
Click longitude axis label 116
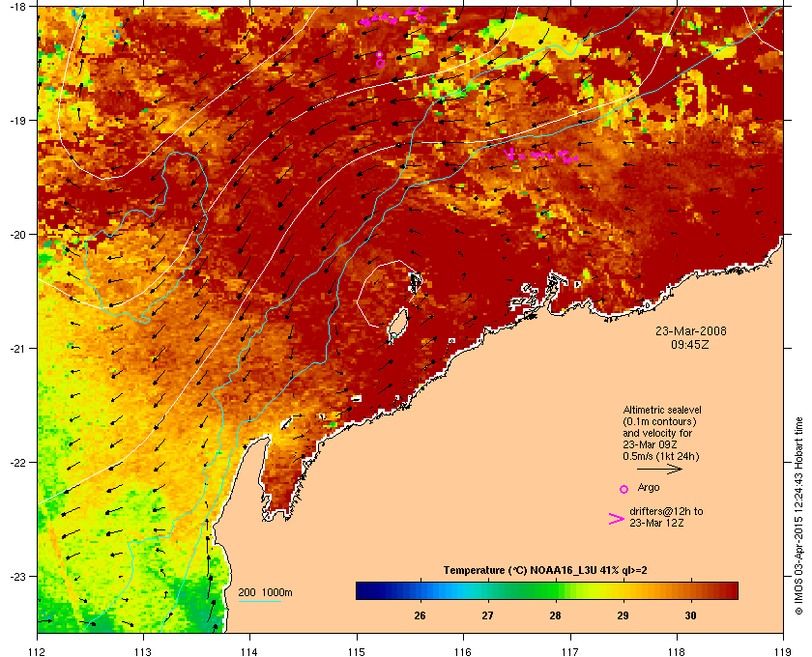pos(463,652)
